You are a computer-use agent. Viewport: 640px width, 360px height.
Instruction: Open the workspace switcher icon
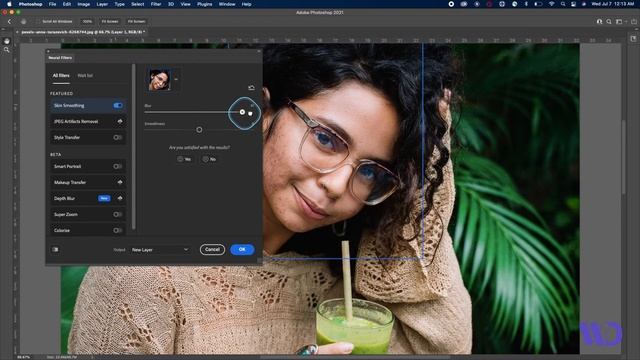pos(620,21)
